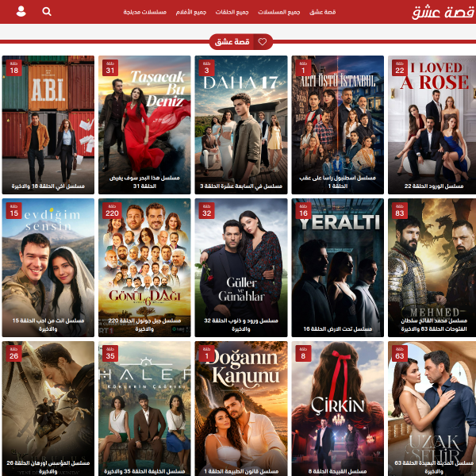The image size is (476, 476).
Task: Open Kuruluş Orhan poster card
Action: (x=48, y=409)
